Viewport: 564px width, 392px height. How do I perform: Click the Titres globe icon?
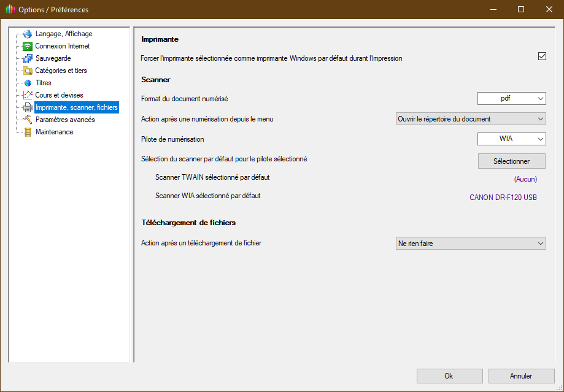point(28,83)
